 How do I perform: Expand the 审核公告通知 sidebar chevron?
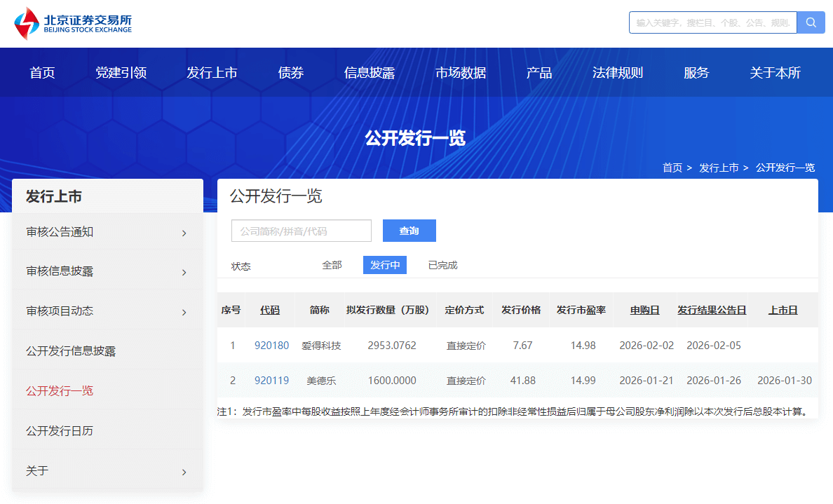tap(184, 233)
